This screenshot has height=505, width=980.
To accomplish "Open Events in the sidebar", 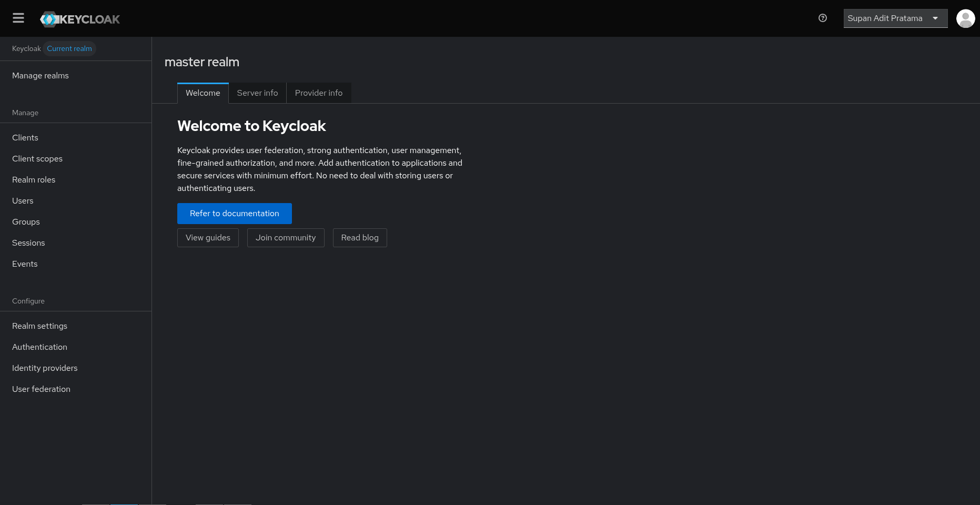I will coord(76,264).
